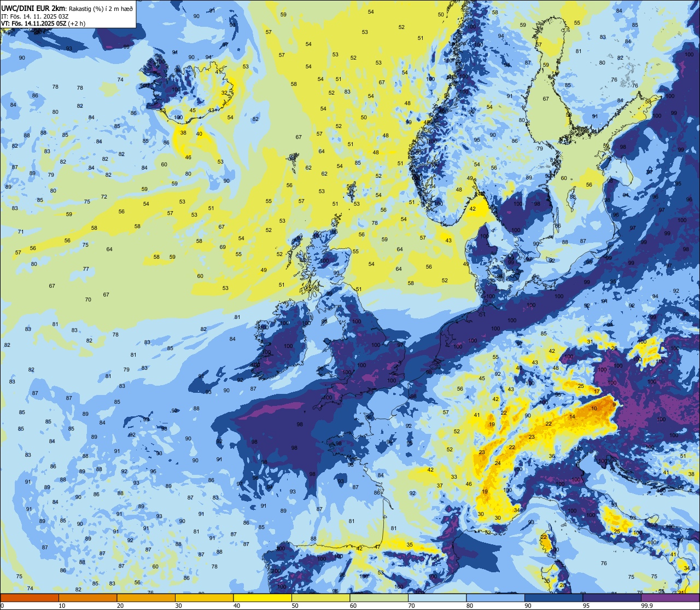The height and width of the screenshot is (610, 700).
Task: Click the humidity value '37' over France
Action: click(440, 486)
